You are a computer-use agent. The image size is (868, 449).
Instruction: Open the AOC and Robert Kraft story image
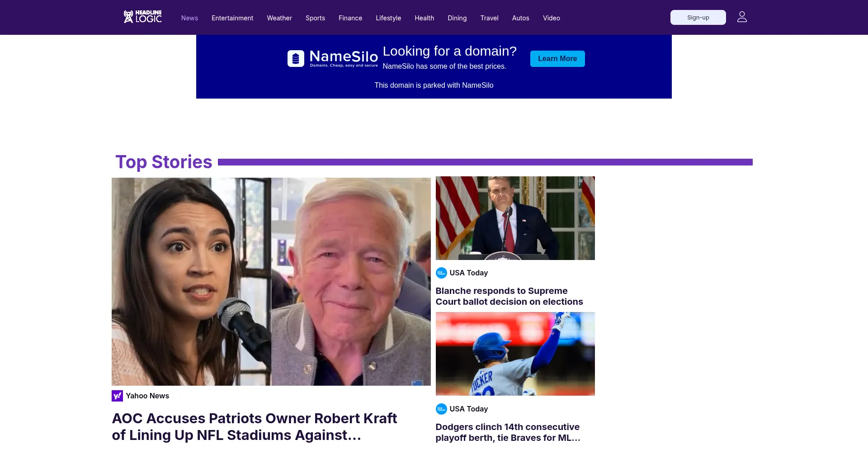click(x=271, y=282)
